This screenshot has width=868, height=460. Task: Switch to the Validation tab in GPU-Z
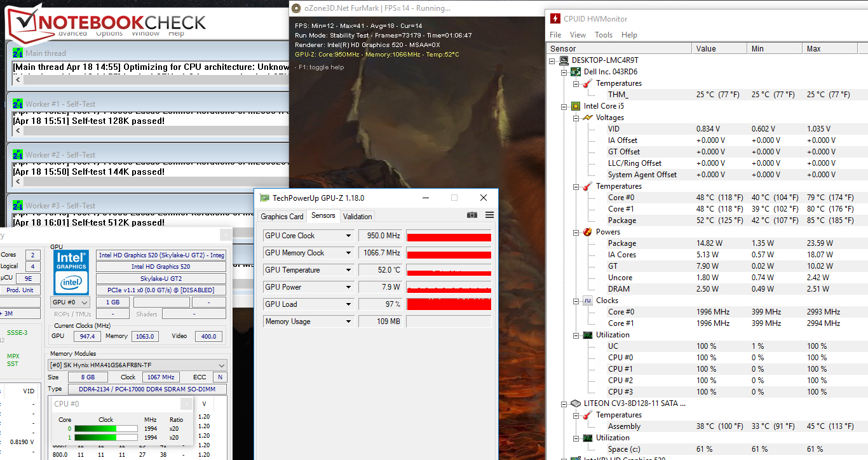point(358,217)
